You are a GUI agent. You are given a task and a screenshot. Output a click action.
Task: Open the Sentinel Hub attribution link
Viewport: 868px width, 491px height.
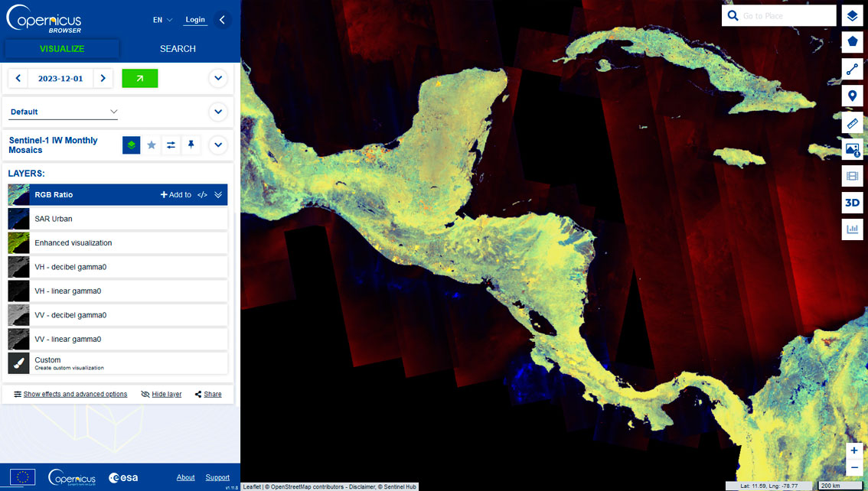click(399, 486)
